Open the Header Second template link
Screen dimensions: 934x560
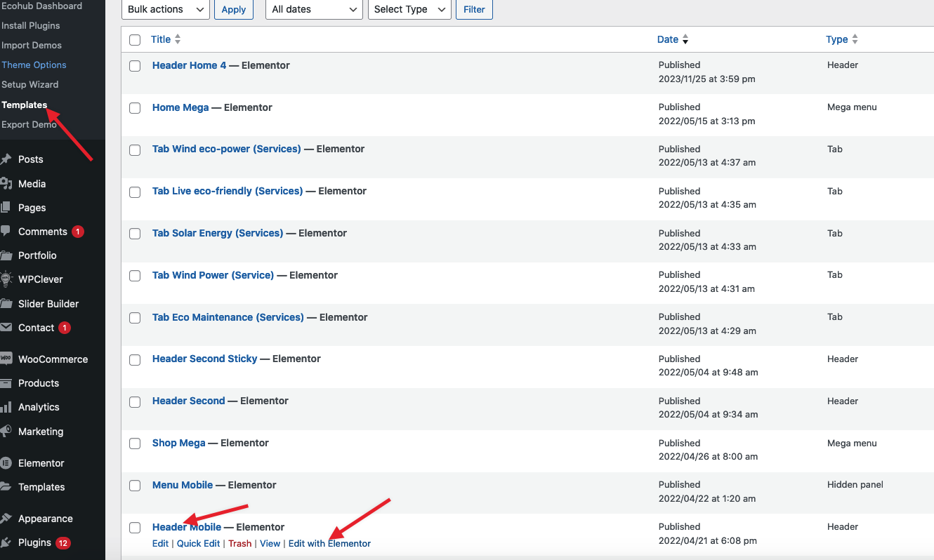click(x=189, y=401)
